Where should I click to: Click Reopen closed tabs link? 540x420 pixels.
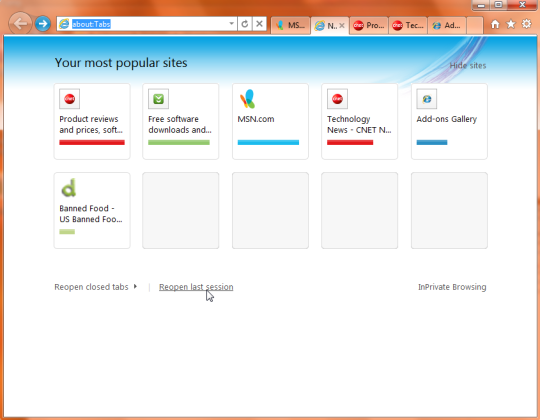tap(91, 287)
